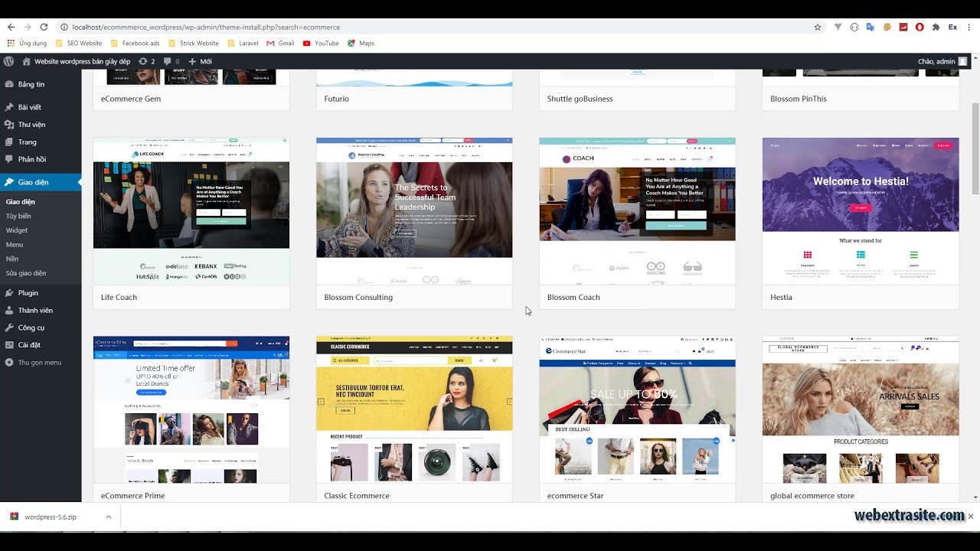The image size is (980, 551).
Task: Select the global ecommerce store theme thumbnail
Action: (861, 409)
